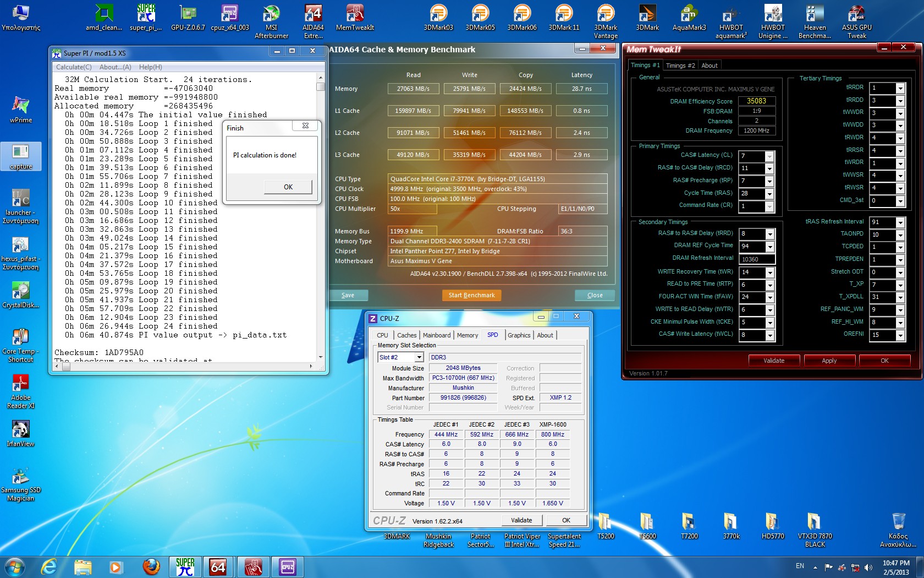The height and width of the screenshot is (578, 924).
Task: Open the wPrime desktop icon
Action: tap(21, 110)
